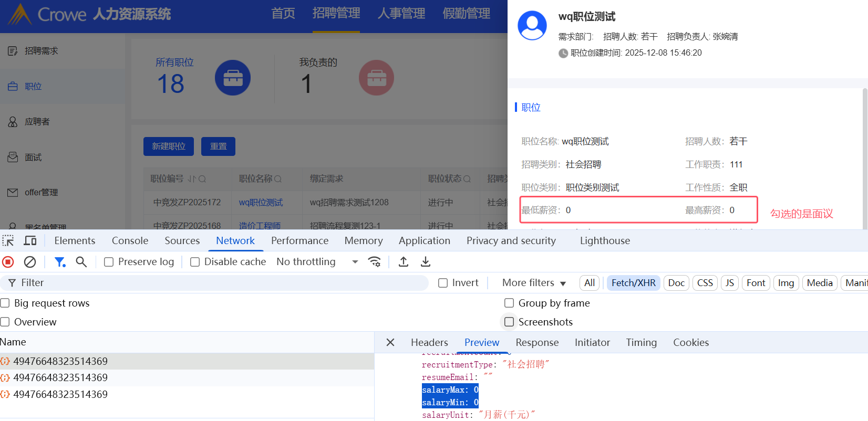Go to 人事管理 in top navigation

click(401, 14)
